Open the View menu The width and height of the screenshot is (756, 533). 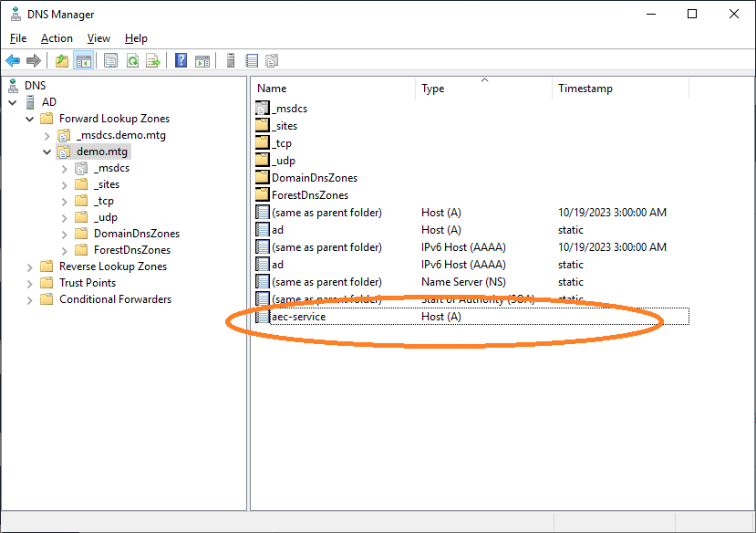[x=98, y=38]
